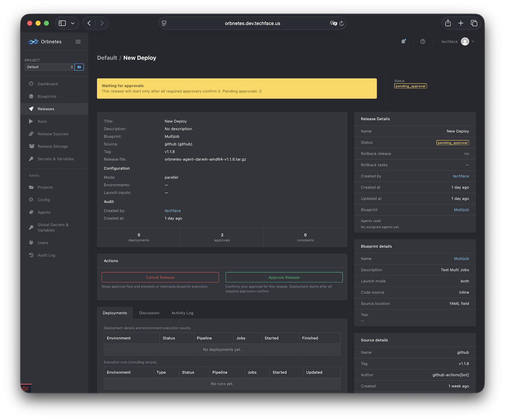Open the sidebar layout dropdown in the browser toolbar
This screenshot has height=420, width=505.
click(73, 23)
